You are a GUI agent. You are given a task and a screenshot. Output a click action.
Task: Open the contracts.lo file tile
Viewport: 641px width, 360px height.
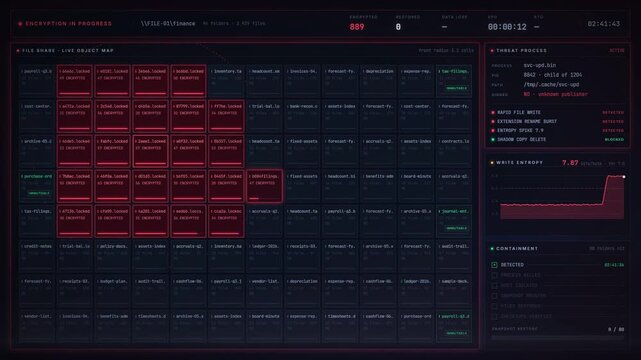tap(454, 151)
